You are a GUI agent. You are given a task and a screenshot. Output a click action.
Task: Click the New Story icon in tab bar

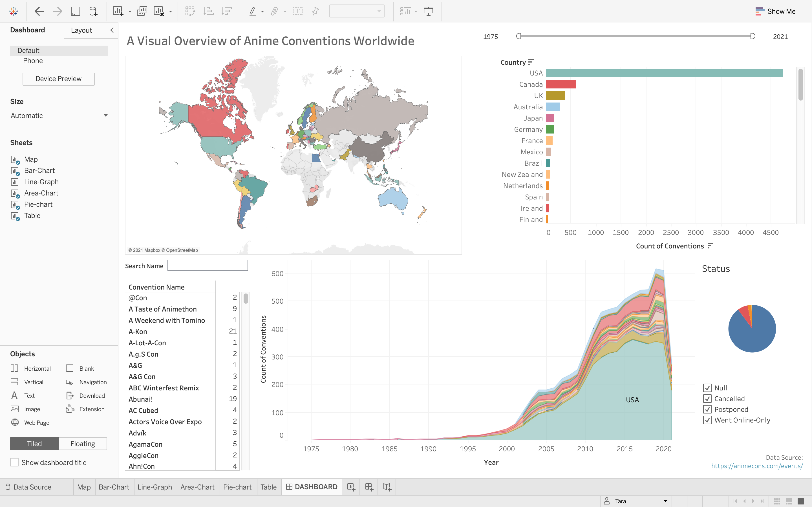pyautogui.click(x=387, y=487)
